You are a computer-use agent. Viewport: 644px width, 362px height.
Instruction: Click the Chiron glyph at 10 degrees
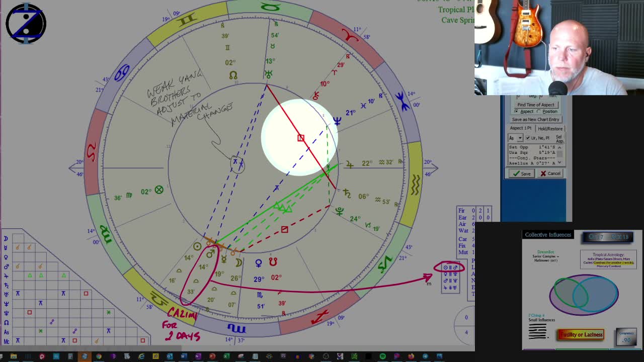(x=315, y=95)
